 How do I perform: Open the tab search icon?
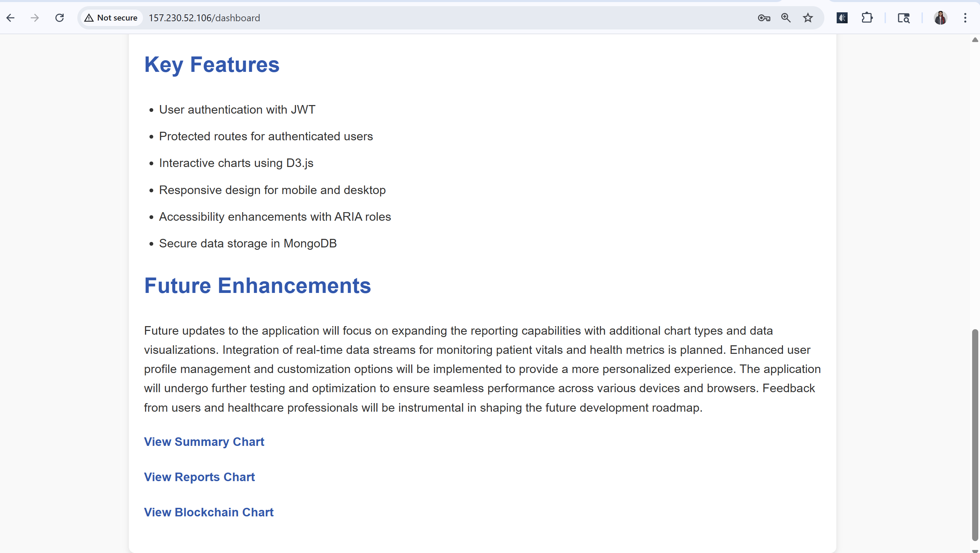(x=903, y=18)
